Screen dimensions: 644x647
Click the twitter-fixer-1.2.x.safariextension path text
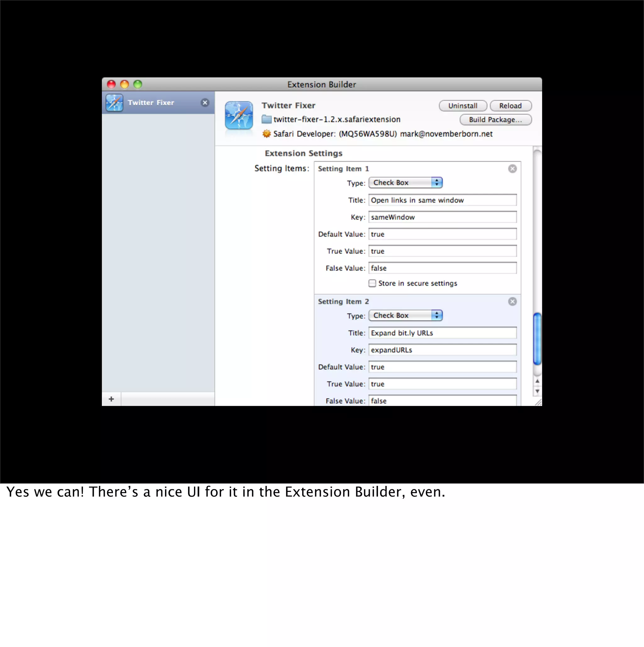[337, 120]
